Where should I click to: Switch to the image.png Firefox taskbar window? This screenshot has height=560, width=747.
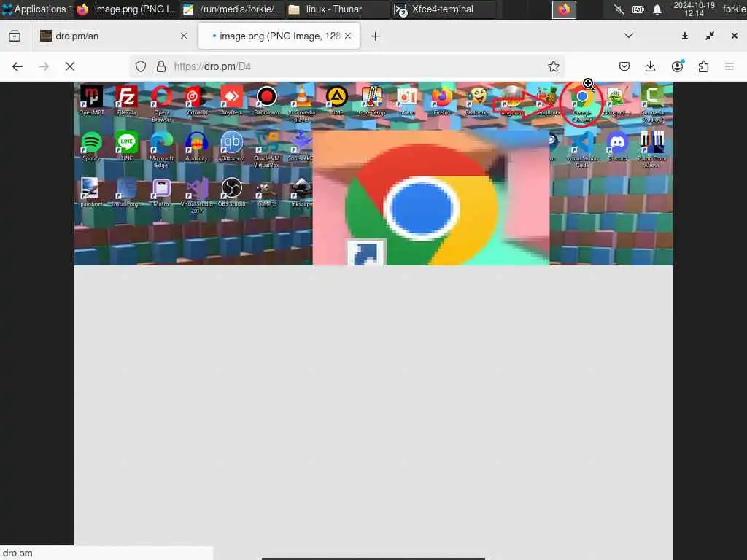126,9
